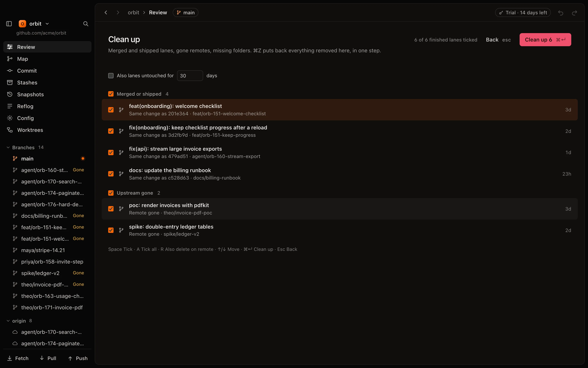Open the orbit repository dropdown
This screenshot has height=368, width=588.
coord(34,24)
